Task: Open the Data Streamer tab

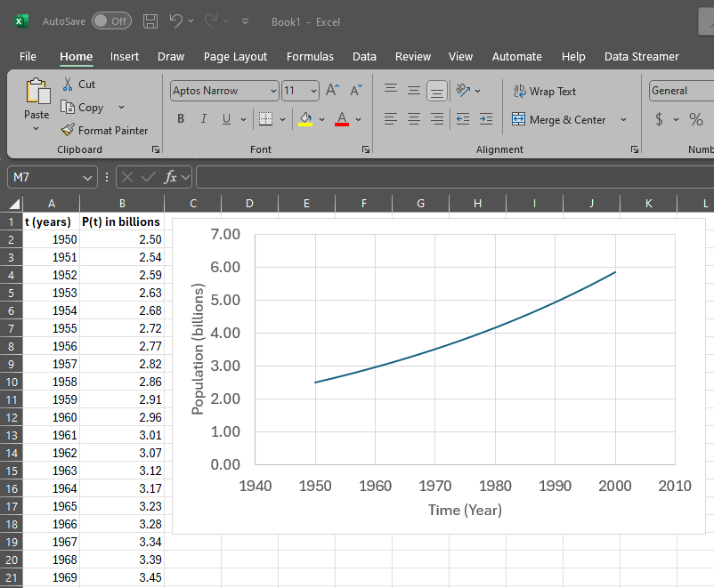Action: pos(642,56)
